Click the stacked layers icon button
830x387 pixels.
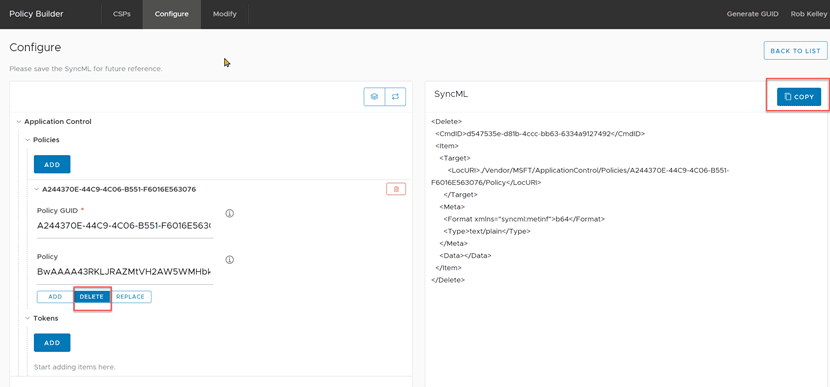374,97
